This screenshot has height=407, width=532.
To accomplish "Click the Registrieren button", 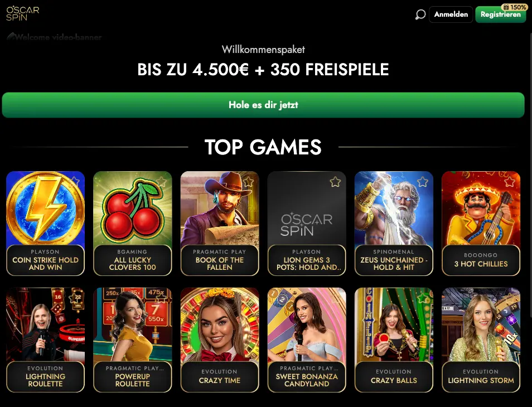I will 500,14.
